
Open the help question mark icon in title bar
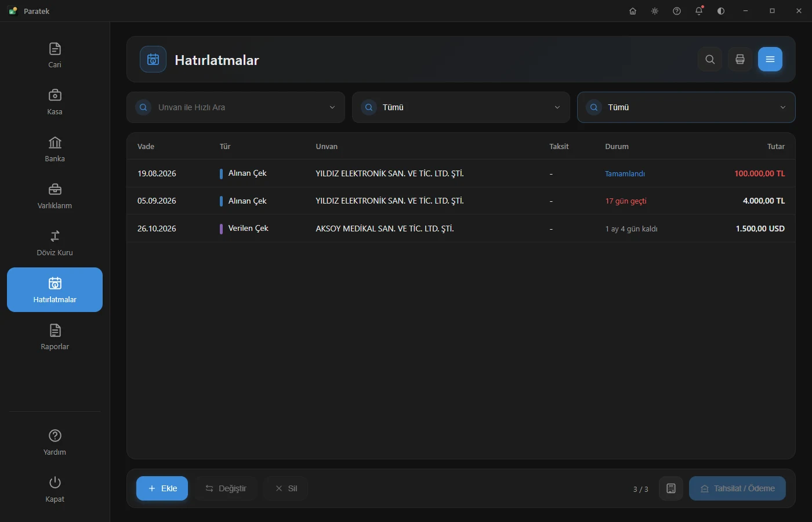(677, 11)
